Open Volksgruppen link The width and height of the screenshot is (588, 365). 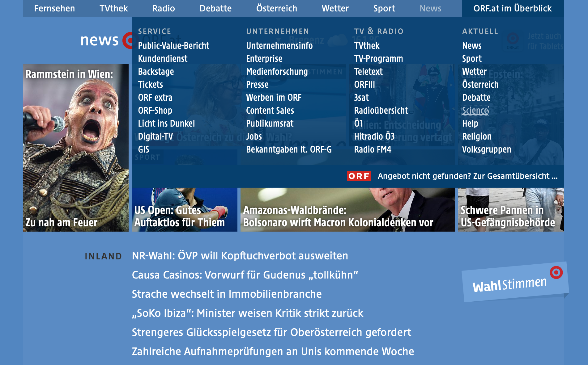[x=487, y=149]
